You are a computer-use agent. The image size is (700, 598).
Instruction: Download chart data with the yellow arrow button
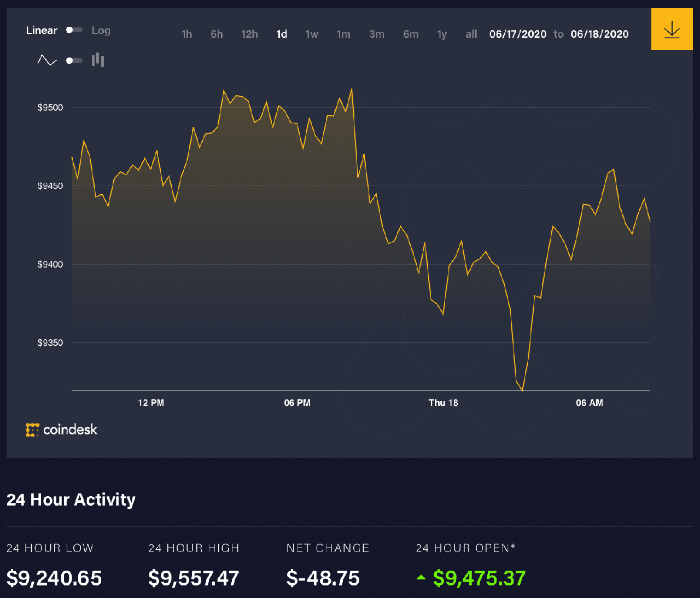tap(672, 29)
